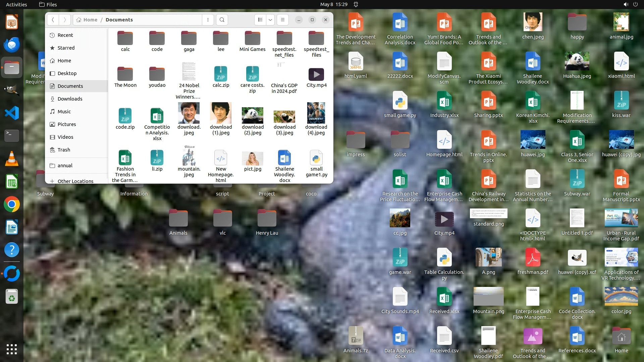The image size is (644, 362).
Task: Go back with the back arrow
Action: (53, 20)
